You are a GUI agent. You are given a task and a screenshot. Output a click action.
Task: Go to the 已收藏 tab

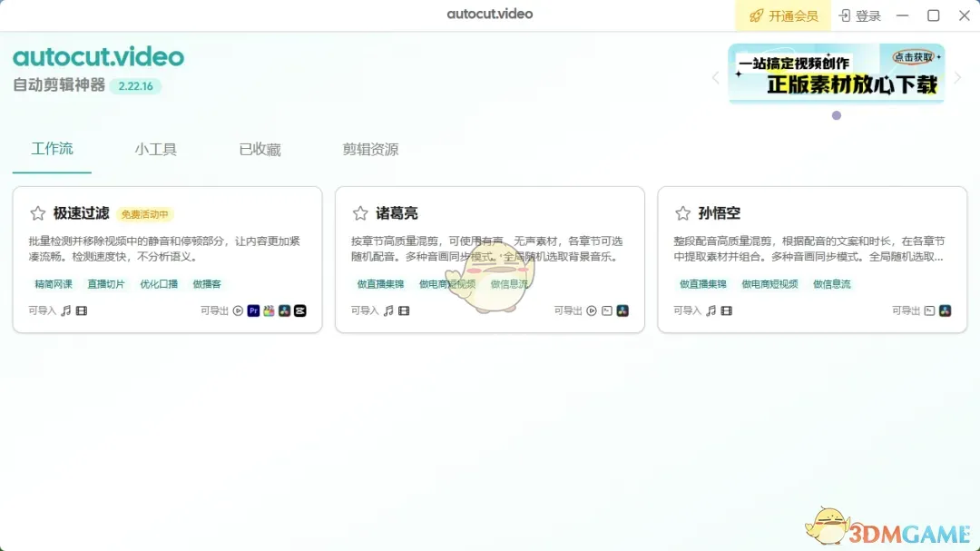(260, 150)
